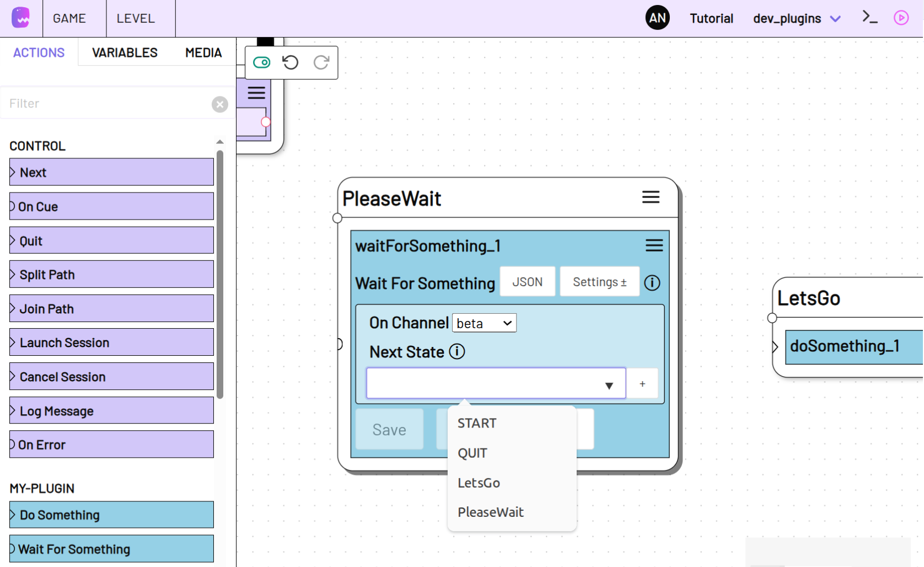Open waitForSomething_1 action hamburger menu
Screen dimensions: 924x567
click(654, 245)
